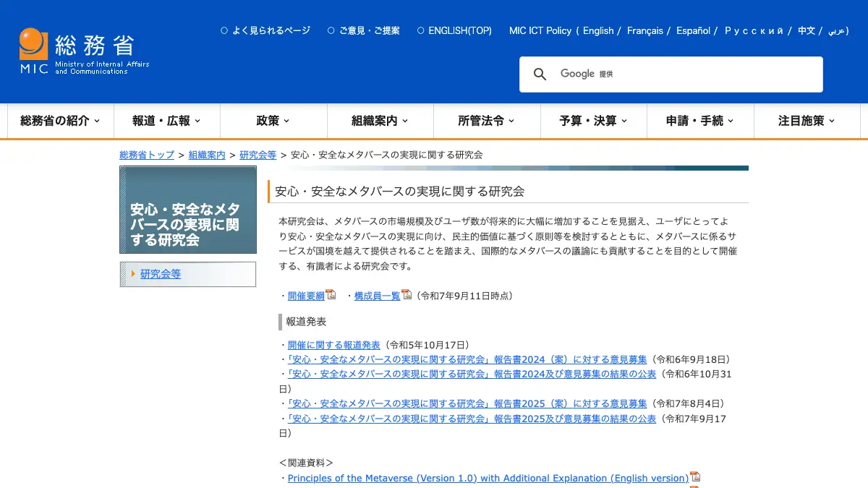Click the main page heading 安心・安全なメタバースの実現に関する研究会
868x488 pixels.
399,192
